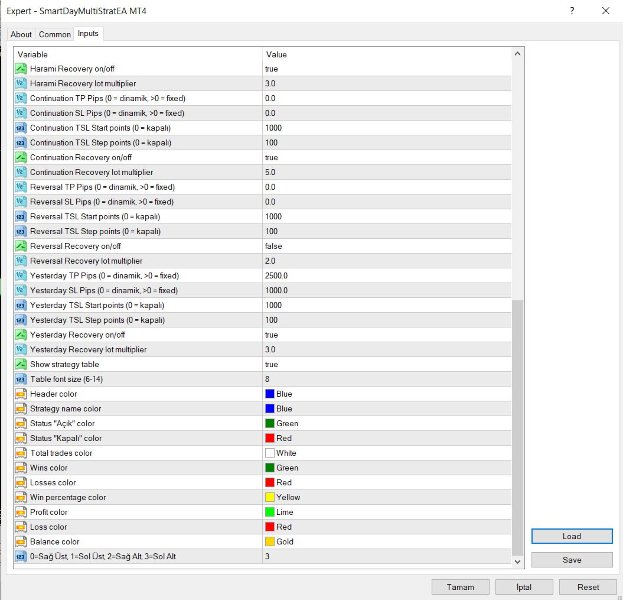
Task: Click the icon beside the 0=Sağ Üst position row
Action: 21,556
